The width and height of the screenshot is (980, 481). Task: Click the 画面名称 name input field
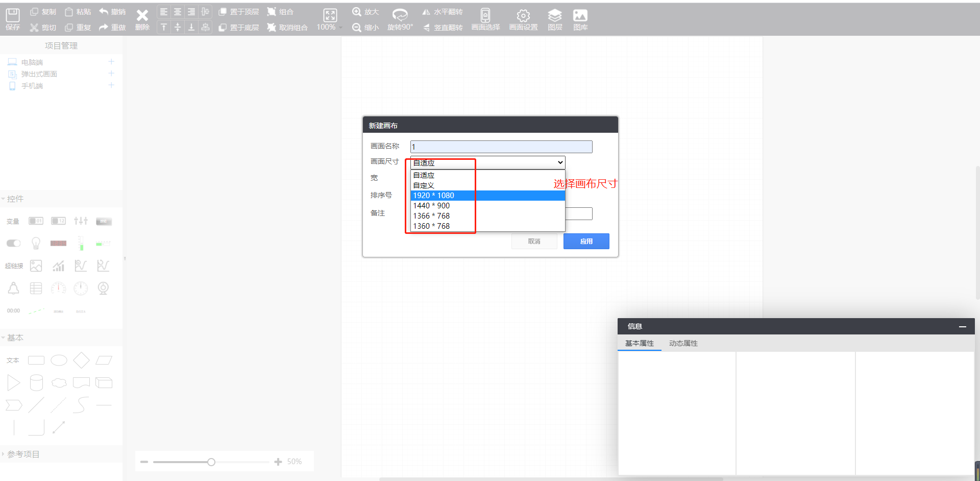pyautogui.click(x=501, y=147)
